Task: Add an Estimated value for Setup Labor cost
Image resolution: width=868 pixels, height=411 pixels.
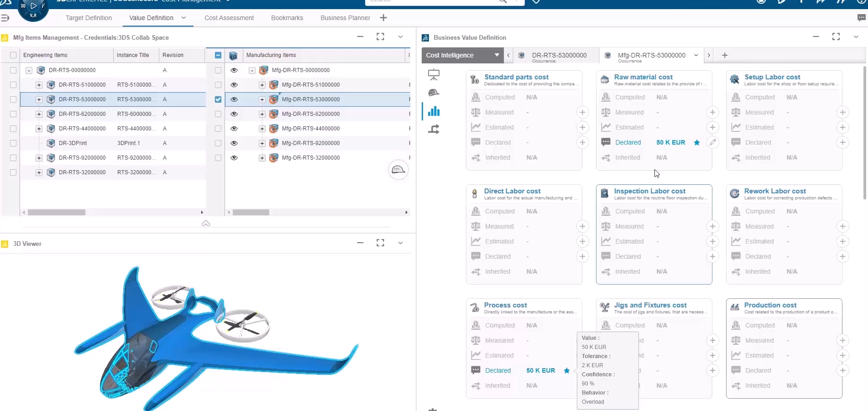Action: pos(842,127)
